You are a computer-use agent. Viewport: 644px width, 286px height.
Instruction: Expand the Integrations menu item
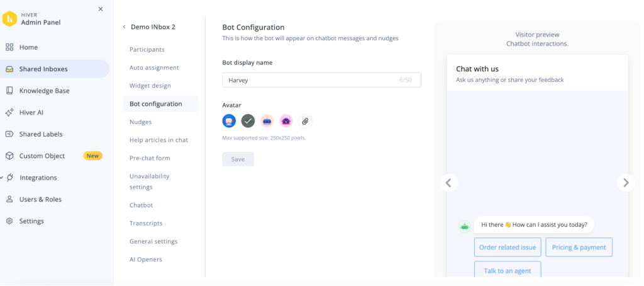click(38, 178)
